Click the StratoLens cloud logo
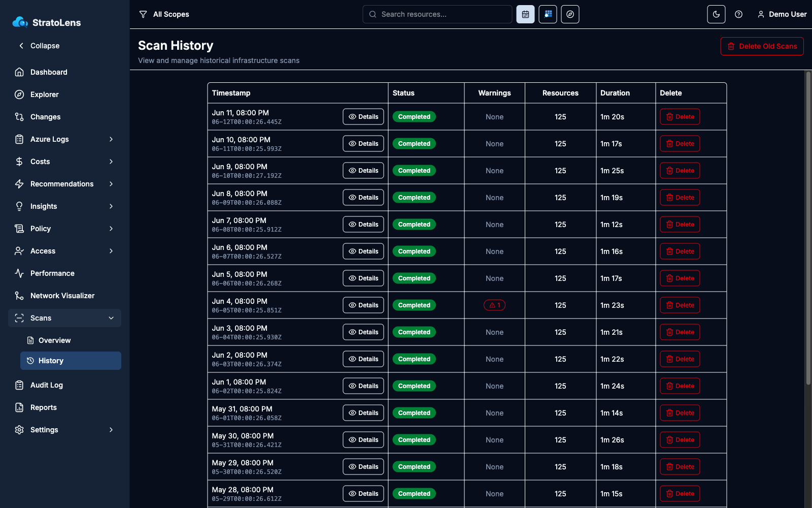The height and width of the screenshot is (508, 812). click(x=20, y=22)
